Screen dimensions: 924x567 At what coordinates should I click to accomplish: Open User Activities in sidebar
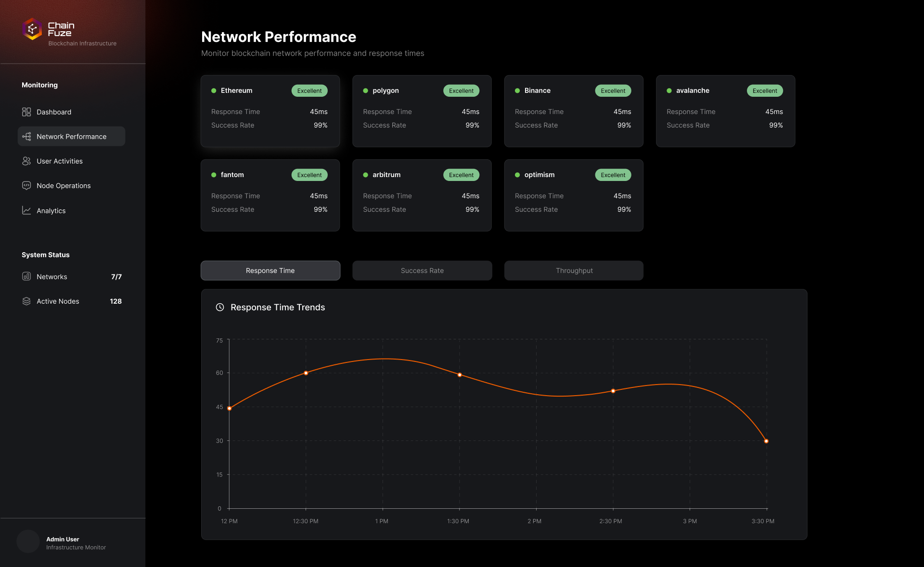60,161
